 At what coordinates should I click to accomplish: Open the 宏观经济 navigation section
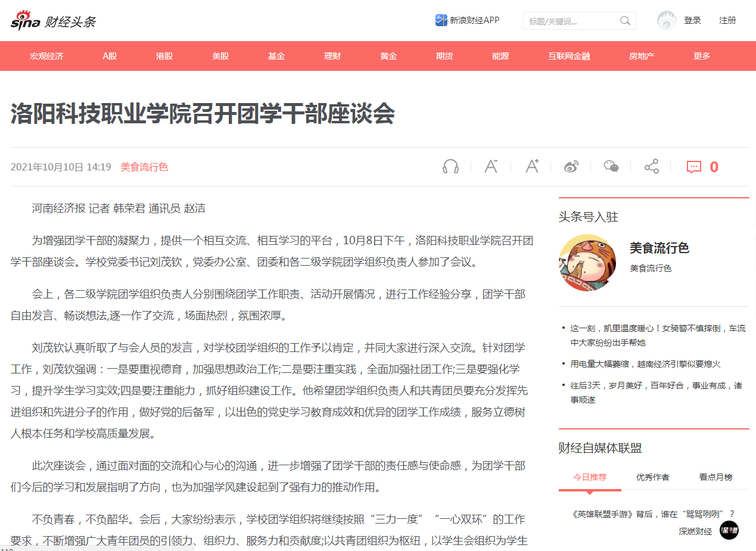(x=46, y=56)
